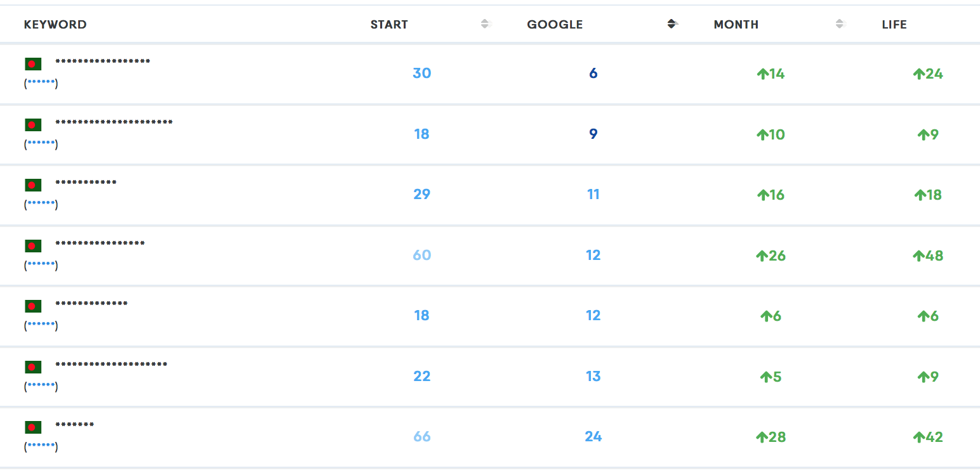This screenshot has width=980, height=473.
Task: Click the flag in the row with start rank 60
Action: pos(33,246)
